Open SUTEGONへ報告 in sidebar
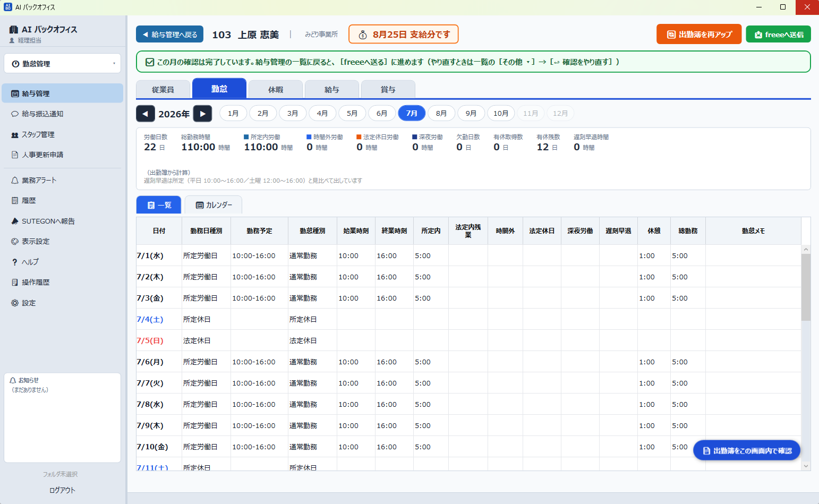Image resolution: width=819 pixels, height=504 pixels. 63,221
